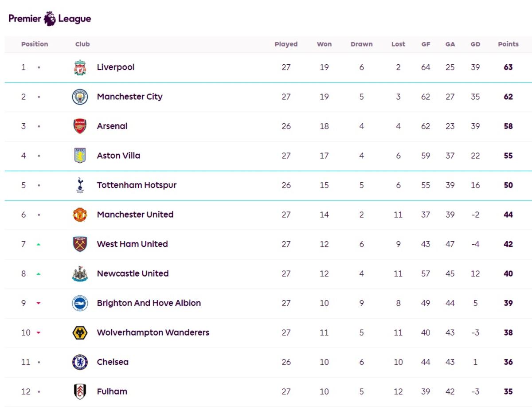The image size is (532, 407).
Task: Click the GD column header
Action: 475,44
